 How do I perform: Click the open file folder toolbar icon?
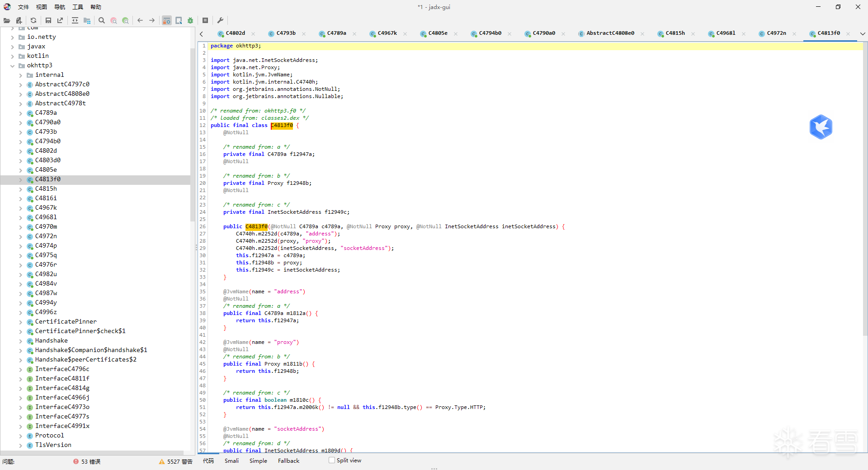[x=6, y=20]
